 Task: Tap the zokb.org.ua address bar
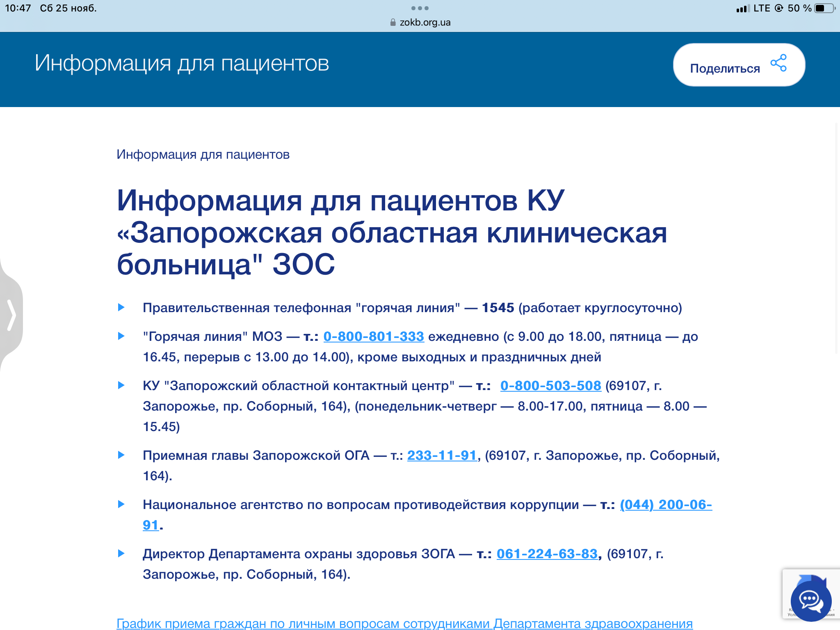425,23
